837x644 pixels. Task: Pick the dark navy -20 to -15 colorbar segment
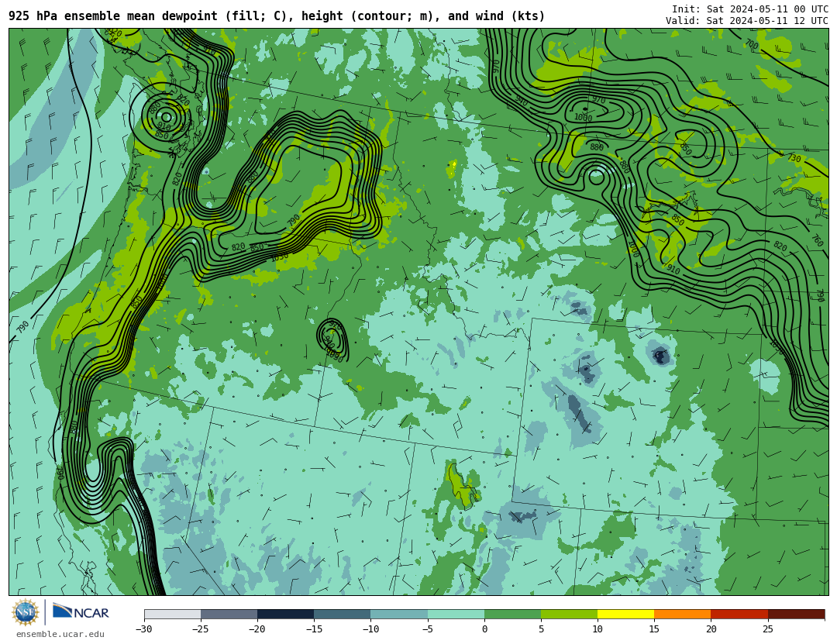click(285, 614)
